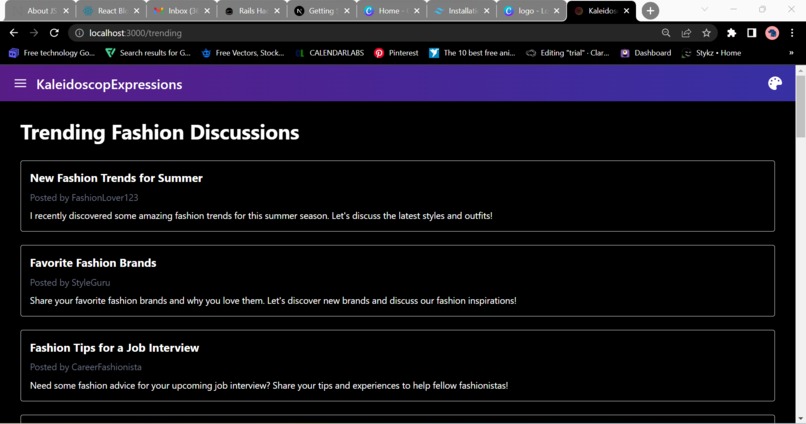806x424 pixels.
Task: Switch to the About JS tab
Action: pos(41,11)
